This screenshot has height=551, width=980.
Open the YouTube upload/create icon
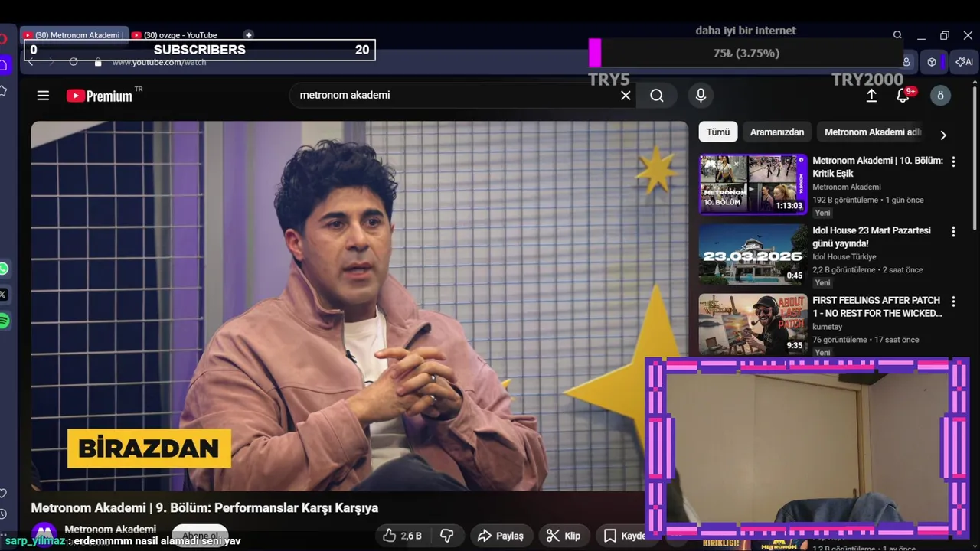pyautogui.click(x=871, y=96)
